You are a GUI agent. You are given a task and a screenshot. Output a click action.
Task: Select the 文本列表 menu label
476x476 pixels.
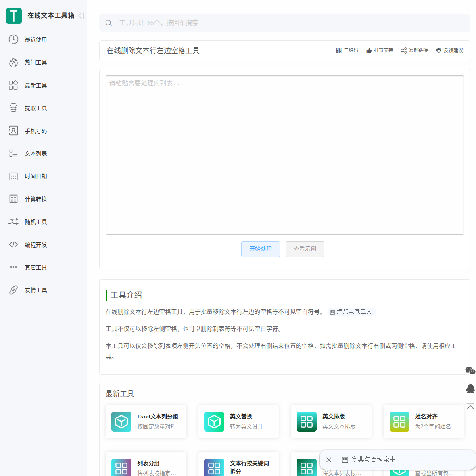(36, 154)
